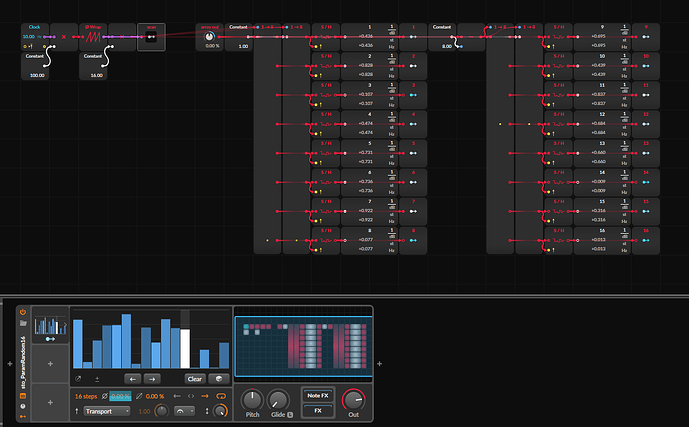Screen dimensions: 689x427
Task: Click the randomize dice icon beside Clear
Action: point(219,379)
